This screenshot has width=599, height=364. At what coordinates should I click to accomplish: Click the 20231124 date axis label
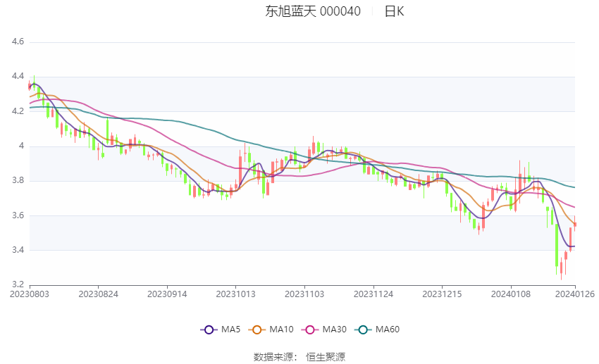[373, 294]
